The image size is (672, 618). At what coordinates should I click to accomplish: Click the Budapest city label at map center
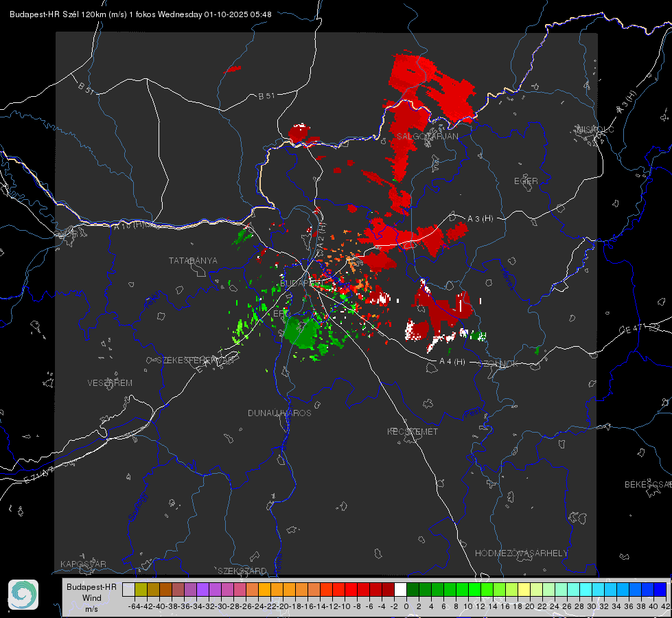tap(301, 283)
